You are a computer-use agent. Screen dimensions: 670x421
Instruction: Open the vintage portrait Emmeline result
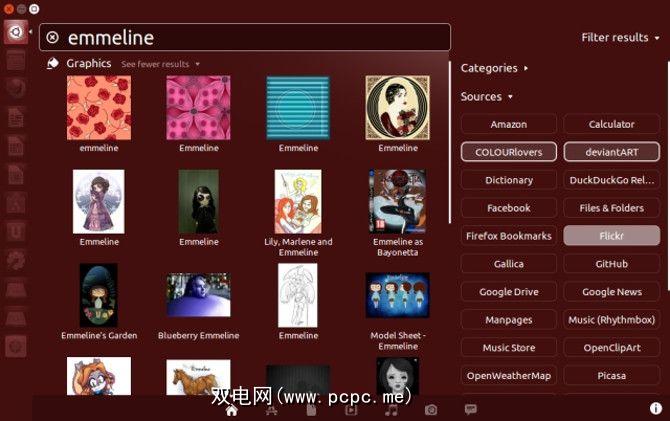pyautogui.click(x=397, y=108)
